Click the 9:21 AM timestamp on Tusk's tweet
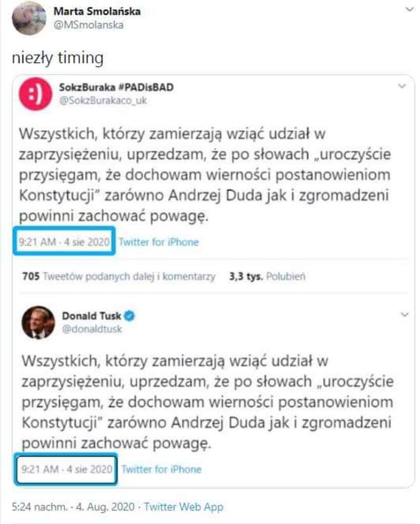420x524 pixels. click(66, 469)
